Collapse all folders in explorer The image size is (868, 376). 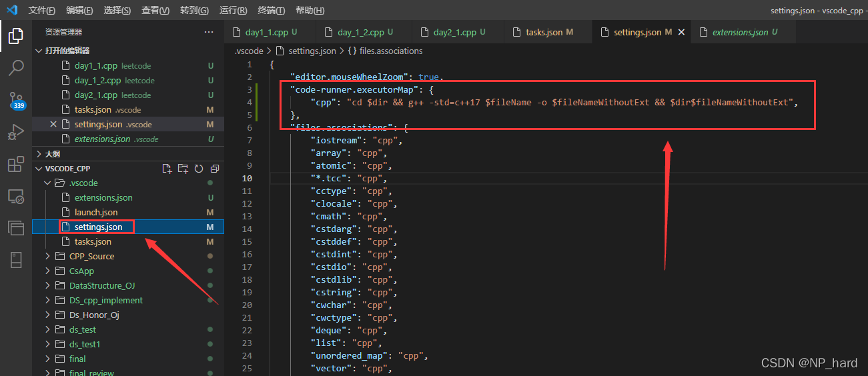click(214, 169)
